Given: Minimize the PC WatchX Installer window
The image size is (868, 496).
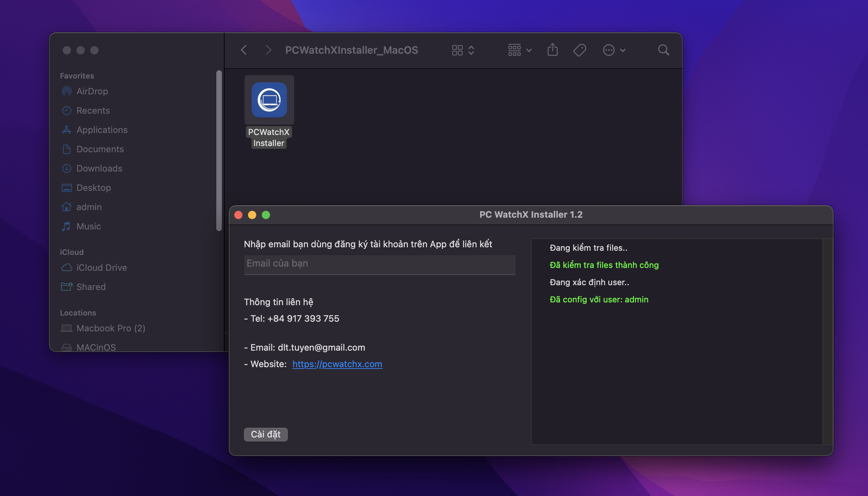Looking at the screenshot, I should 252,215.
